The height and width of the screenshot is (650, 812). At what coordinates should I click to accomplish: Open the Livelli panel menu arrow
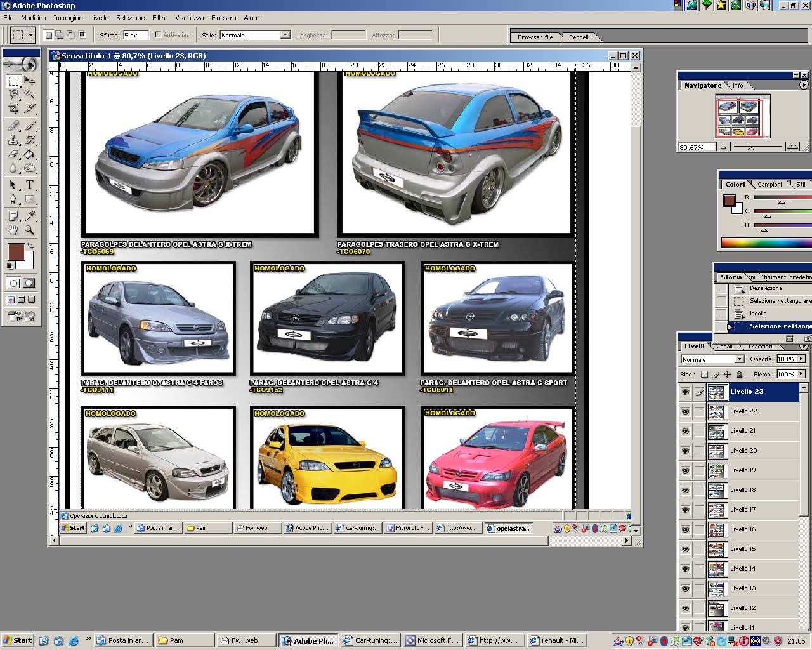click(804, 347)
